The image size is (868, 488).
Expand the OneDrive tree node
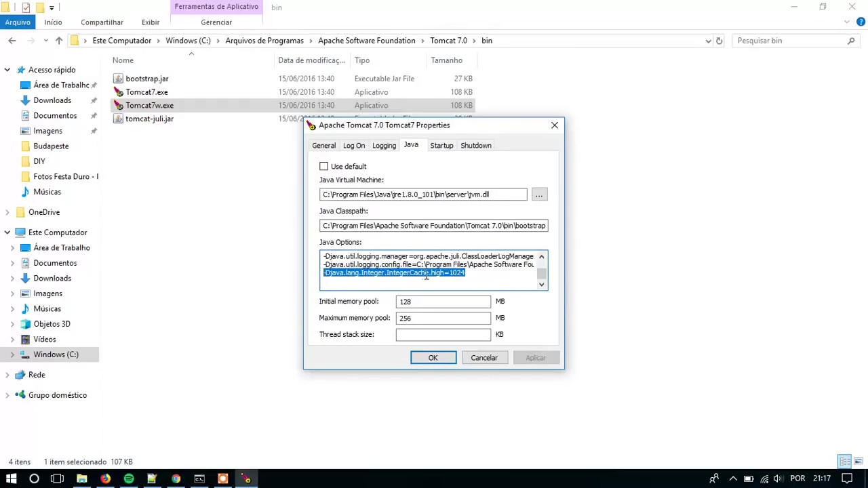[7, 212]
